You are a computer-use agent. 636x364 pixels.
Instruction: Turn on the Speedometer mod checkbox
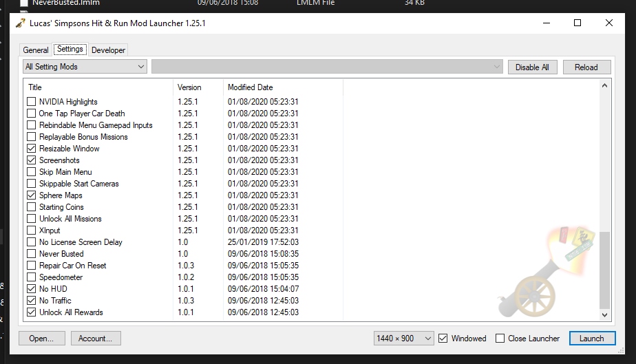point(31,277)
